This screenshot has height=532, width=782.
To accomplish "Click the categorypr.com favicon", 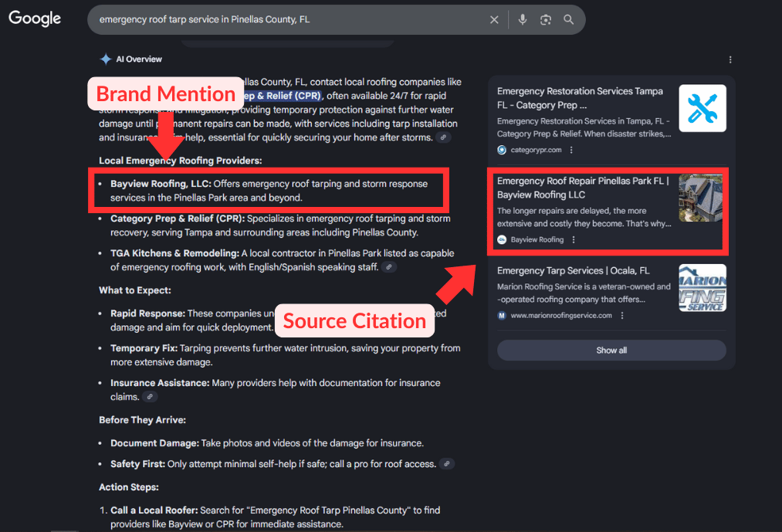I will coord(502,150).
